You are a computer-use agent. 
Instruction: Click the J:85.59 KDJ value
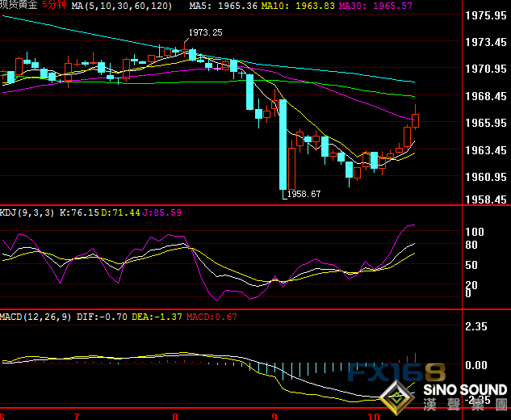pyautogui.click(x=164, y=212)
